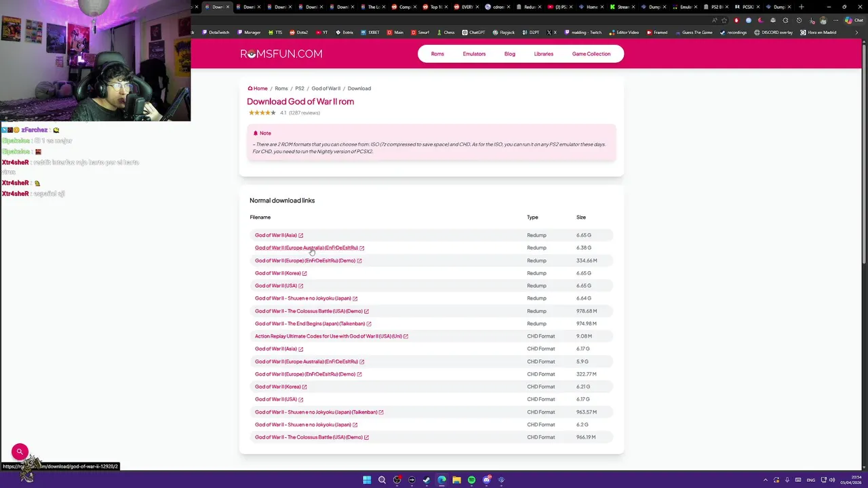
Task: Click the pink search floating button
Action: coord(20,451)
